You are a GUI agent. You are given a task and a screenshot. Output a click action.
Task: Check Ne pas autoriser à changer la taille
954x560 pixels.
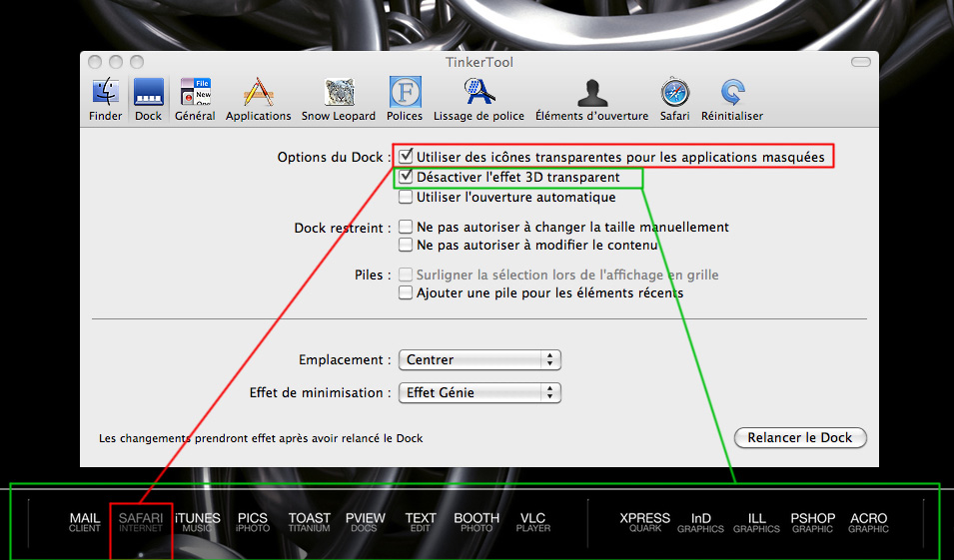[x=406, y=227]
